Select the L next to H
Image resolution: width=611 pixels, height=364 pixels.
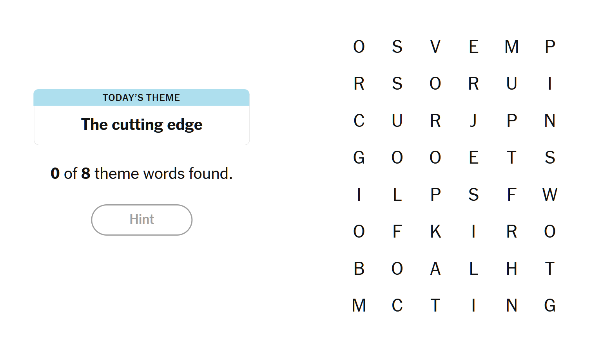[473, 268]
